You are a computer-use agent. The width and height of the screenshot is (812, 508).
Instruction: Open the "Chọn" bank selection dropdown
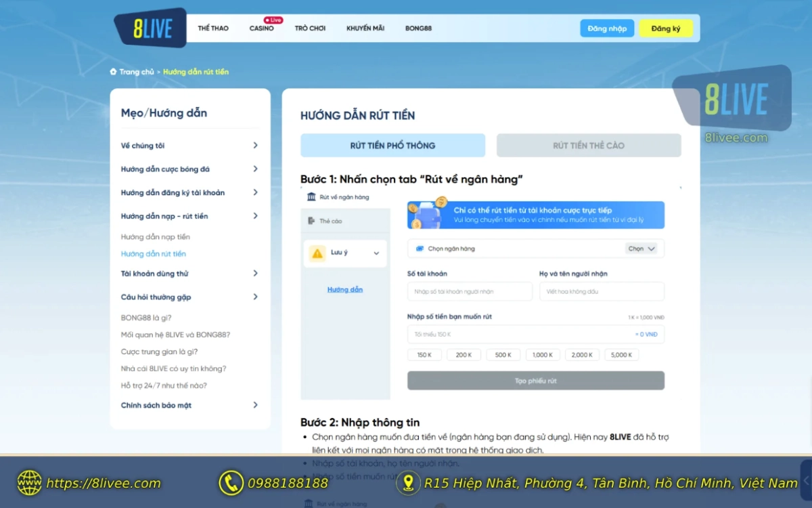pyautogui.click(x=641, y=249)
